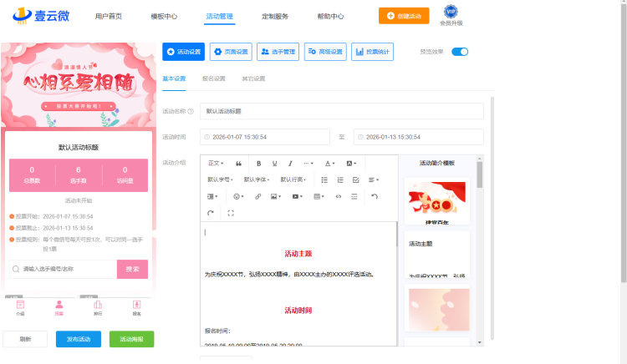Insert a blockquote with the quote icon

[x=239, y=163]
